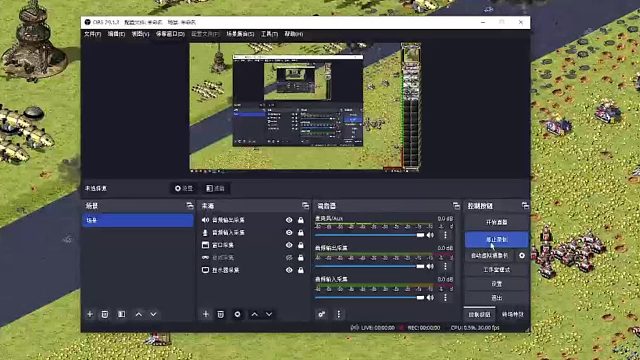Remove selected source with trash icon

(x=220, y=314)
